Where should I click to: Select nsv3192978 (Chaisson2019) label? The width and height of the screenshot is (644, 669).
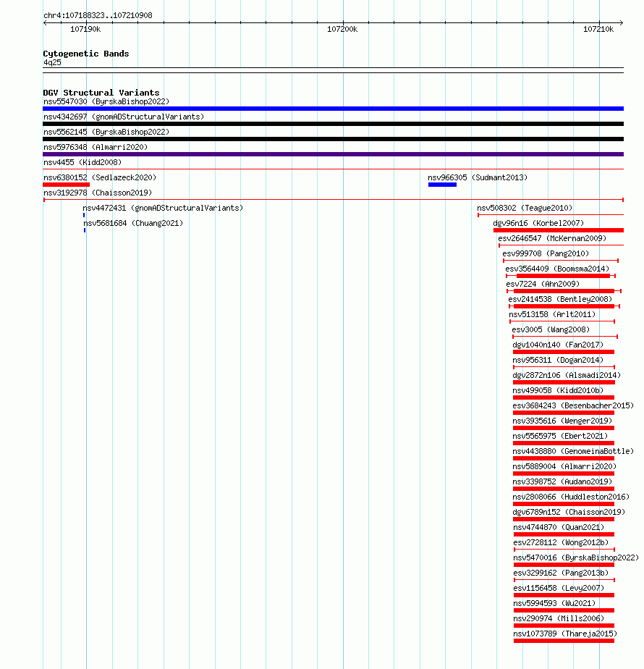click(98, 193)
